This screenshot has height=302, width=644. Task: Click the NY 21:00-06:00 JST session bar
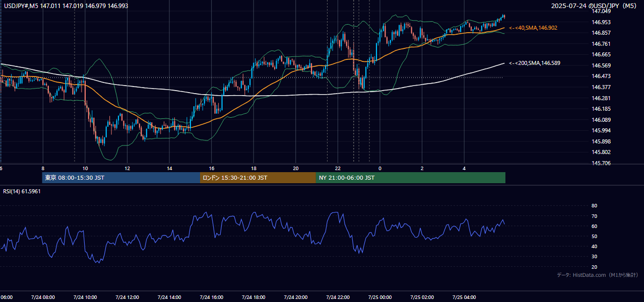(411, 178)
